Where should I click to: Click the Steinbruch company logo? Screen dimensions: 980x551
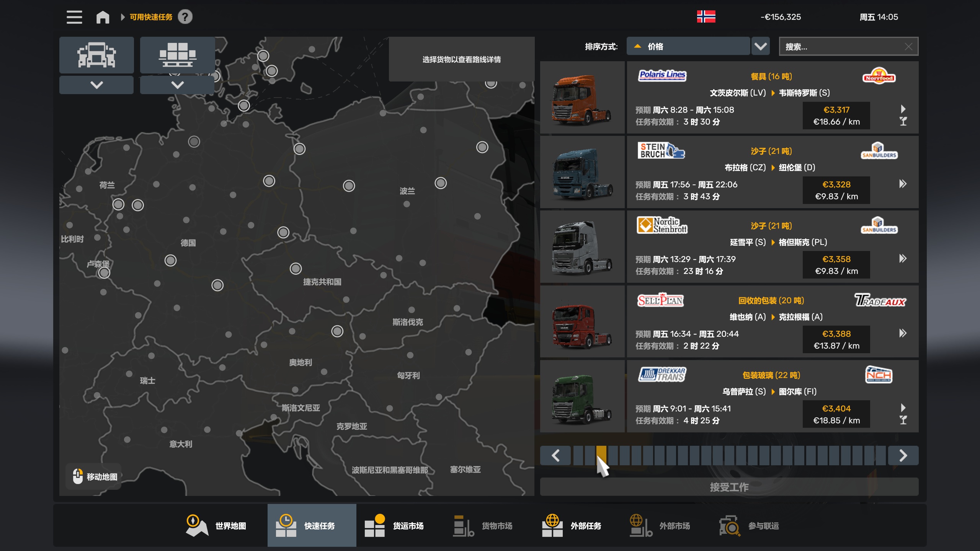pyautogui.click(x=661, y=150)
